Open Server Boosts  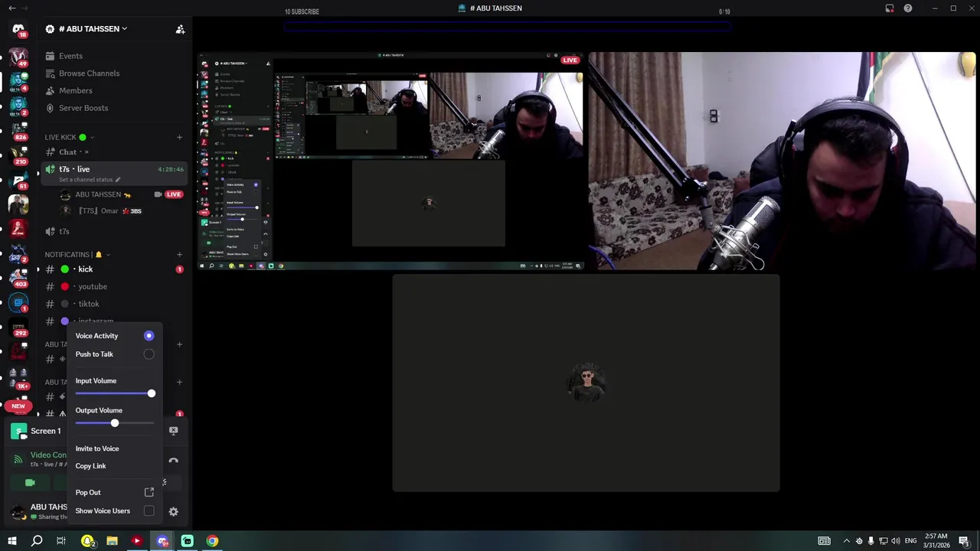click(83, 108)
